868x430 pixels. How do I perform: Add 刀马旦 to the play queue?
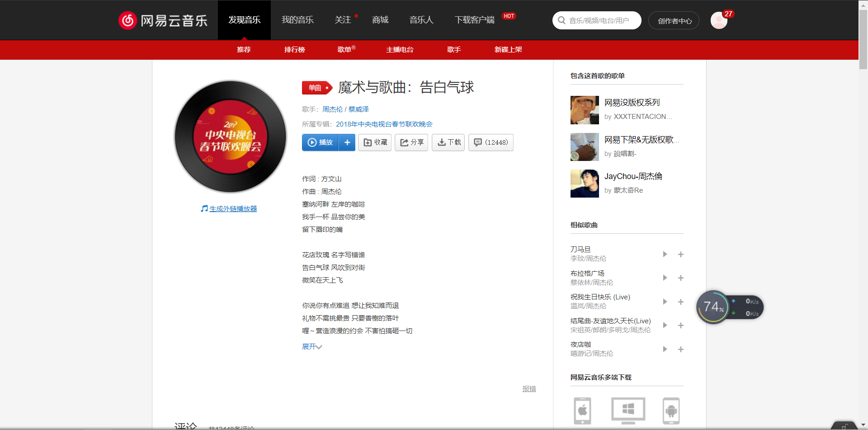point(680,255)
